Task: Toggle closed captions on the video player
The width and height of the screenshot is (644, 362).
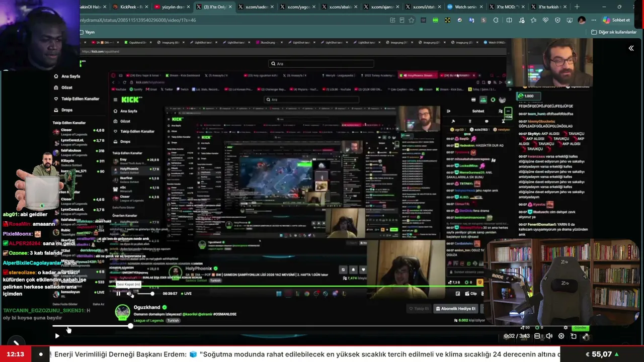Action: tap(537, 336)
